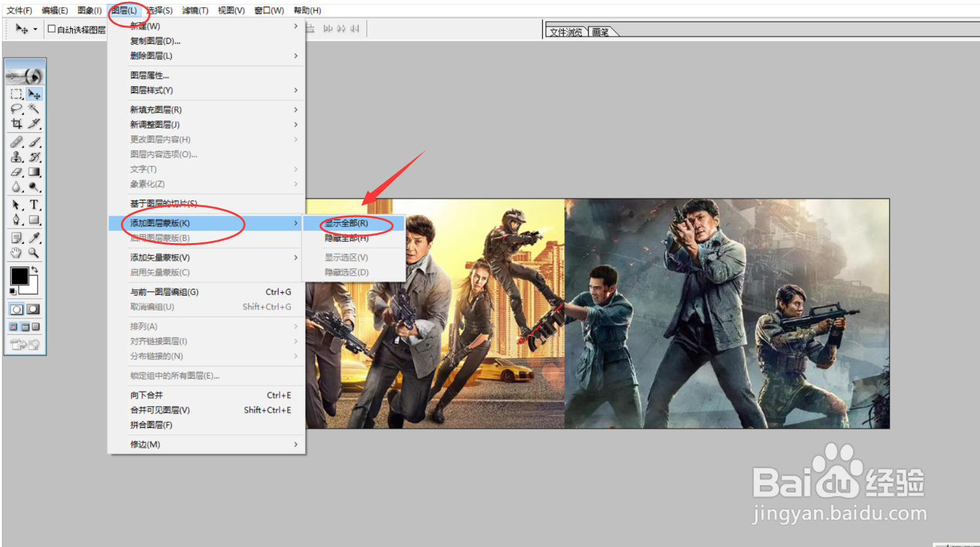Switch to Standard editing mode
The height and width of the screenshot is (547, 980).
16,309
